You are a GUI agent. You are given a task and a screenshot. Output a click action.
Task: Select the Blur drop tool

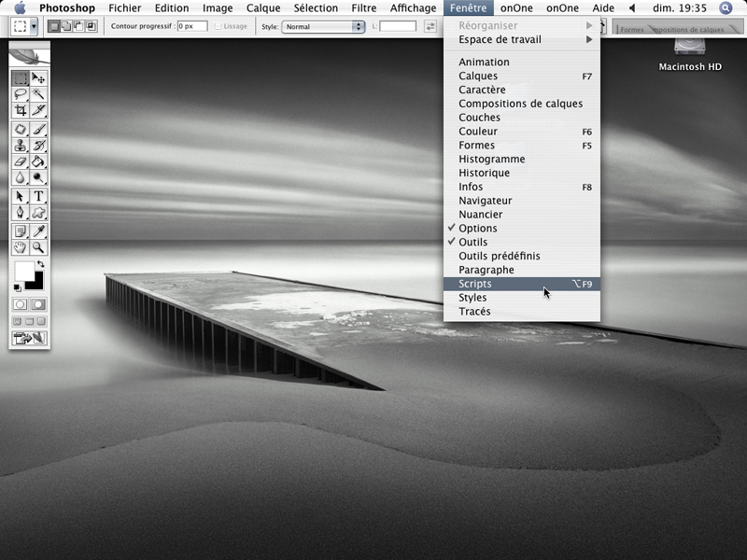(20, 177)
